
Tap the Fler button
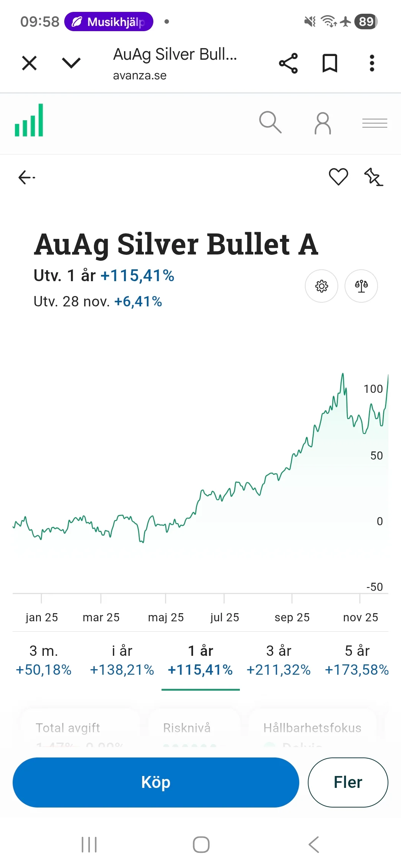click(348, 782)
